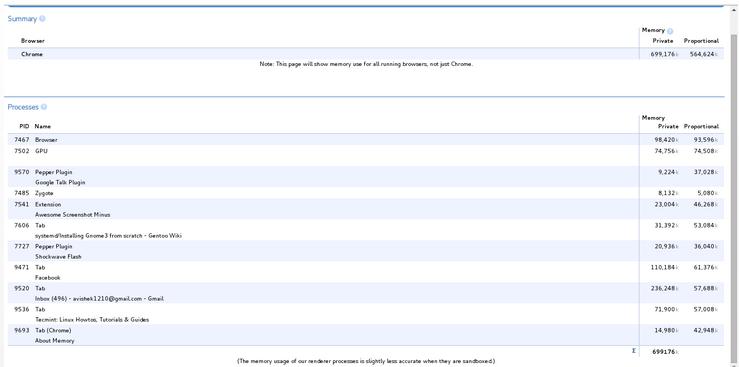Viewport: 739px width, 367px height.
Task: Click the Browser column header in Summary
Action: point(33,41)
